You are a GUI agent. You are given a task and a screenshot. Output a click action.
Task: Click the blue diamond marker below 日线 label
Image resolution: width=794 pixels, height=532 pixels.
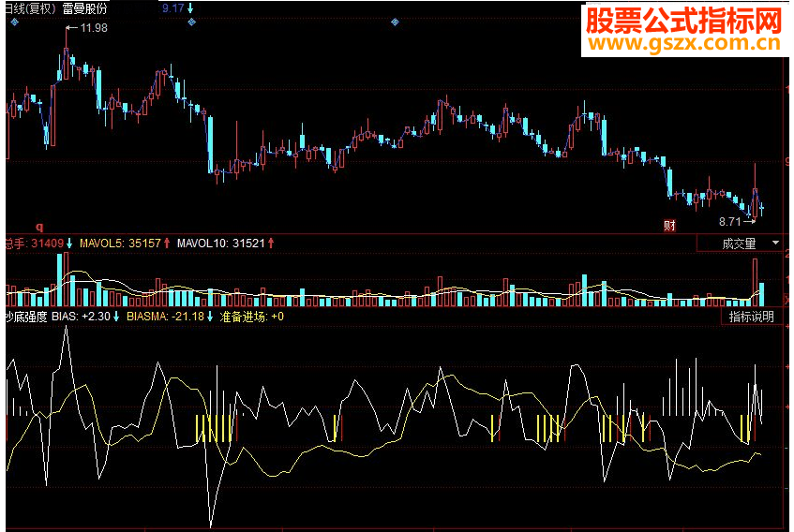(x=15, y=22)
